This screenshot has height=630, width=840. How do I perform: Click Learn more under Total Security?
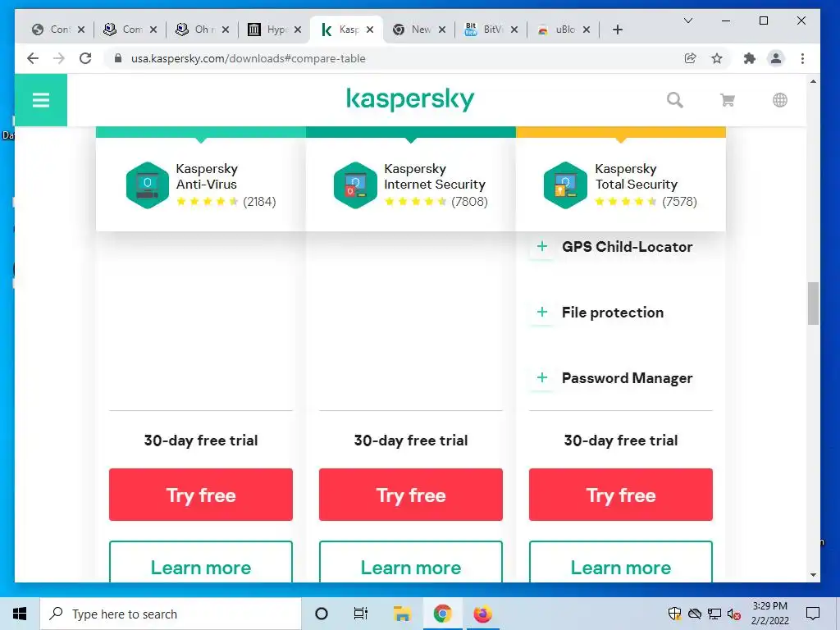pyautogui.click(x=621, y=562)
